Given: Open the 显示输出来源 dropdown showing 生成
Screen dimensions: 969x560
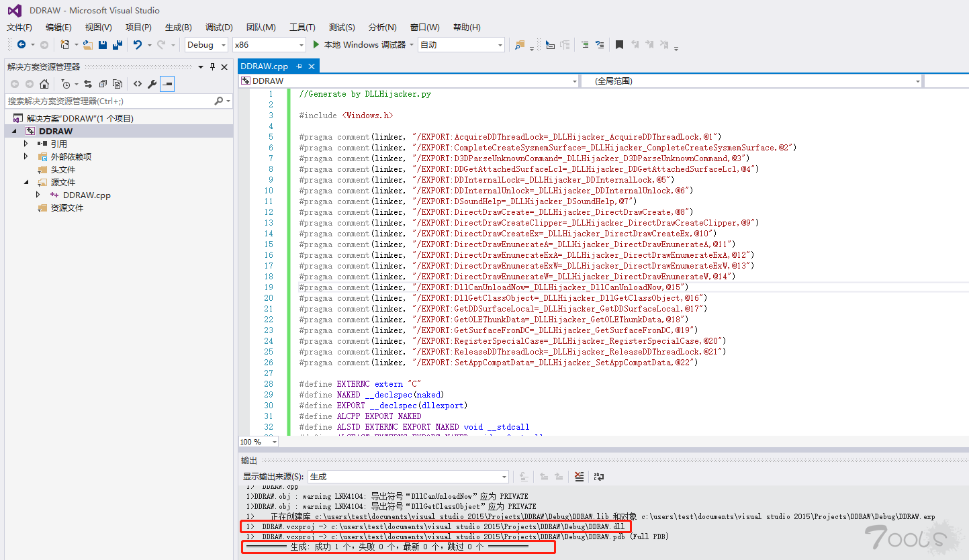Looking at the screenshot, I should (408, 477).
